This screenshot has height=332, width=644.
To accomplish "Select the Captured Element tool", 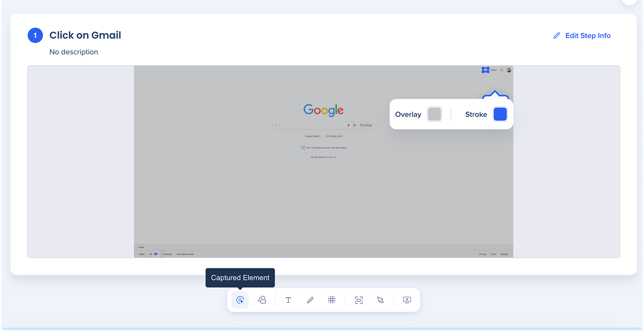I will click(240, 300).
